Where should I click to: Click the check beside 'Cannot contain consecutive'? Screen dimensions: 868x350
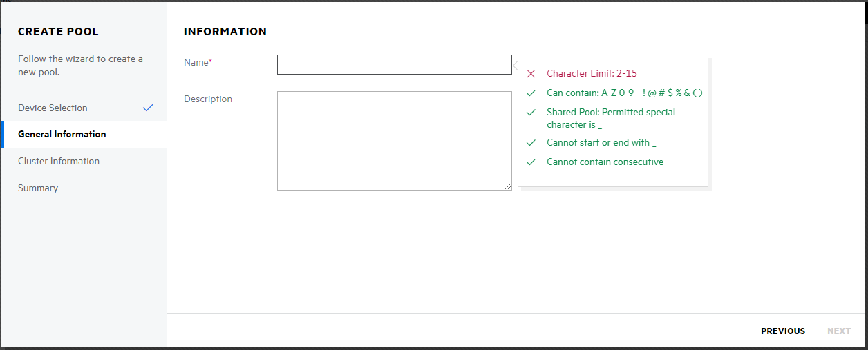[x=531, y=162]
